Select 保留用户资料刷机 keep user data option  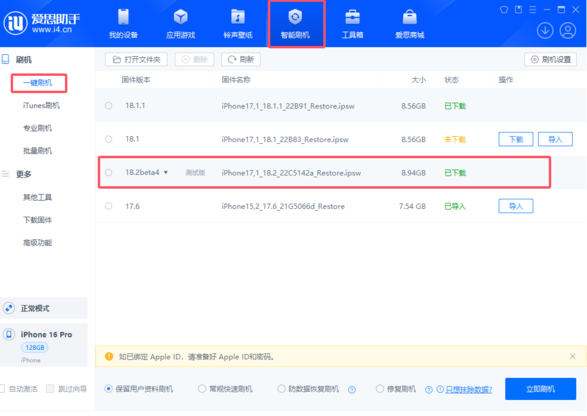[139, 389]
